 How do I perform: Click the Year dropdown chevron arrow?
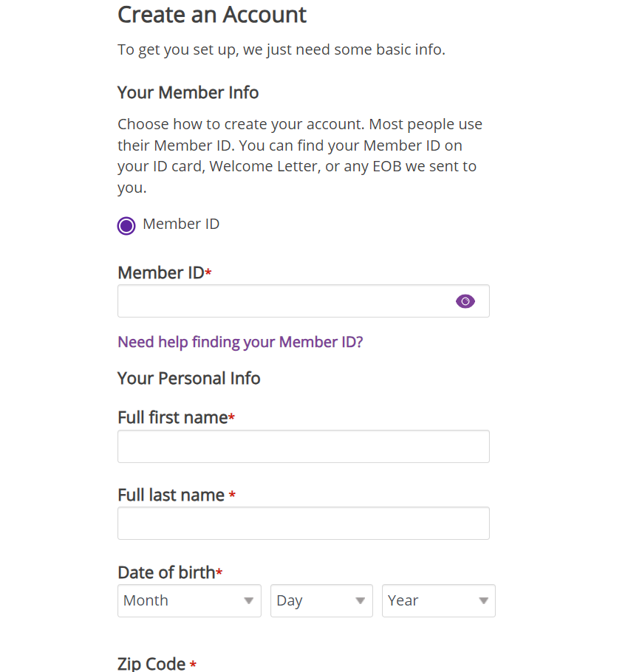pyautogui.click(x=482, y=600)
